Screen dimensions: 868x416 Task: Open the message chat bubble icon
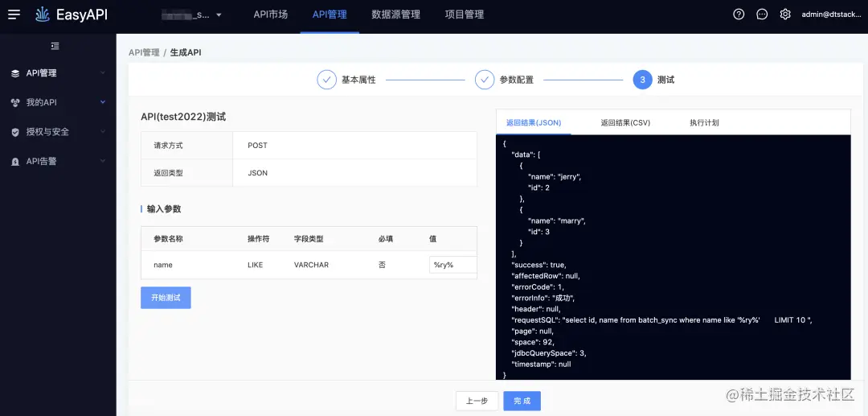coord(762,14)
